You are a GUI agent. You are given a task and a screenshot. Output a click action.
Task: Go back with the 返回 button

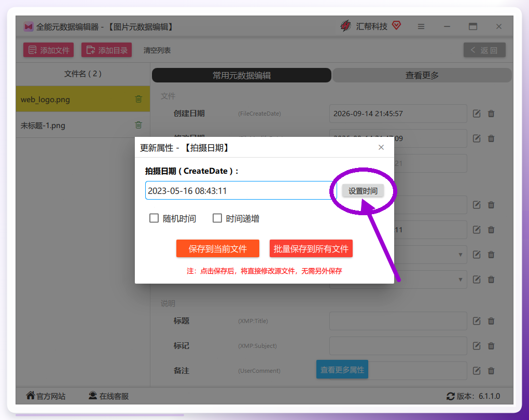pos(484,50)
